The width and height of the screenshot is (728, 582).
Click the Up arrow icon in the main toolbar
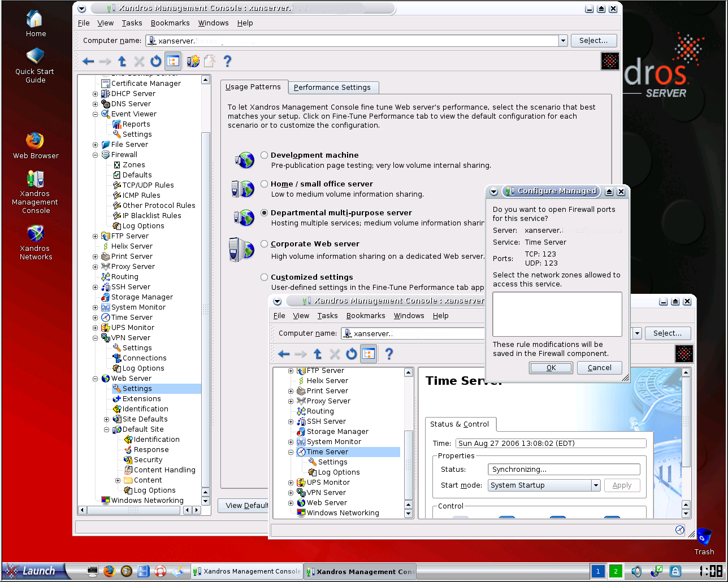(x=122, y=62)
